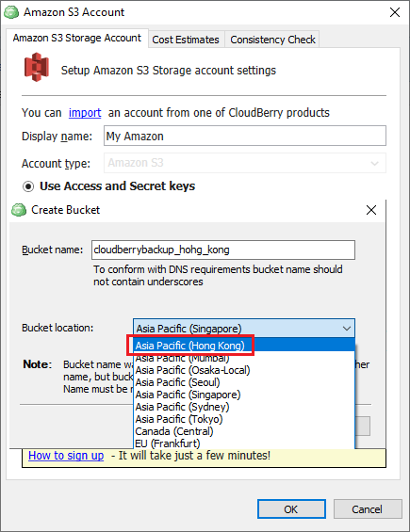Collapse the Bucket location dropdown arrow

(347, 328)
